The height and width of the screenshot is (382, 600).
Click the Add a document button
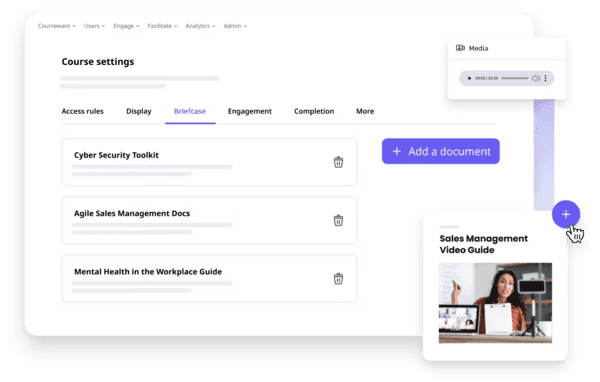click(x=440, y=151)
